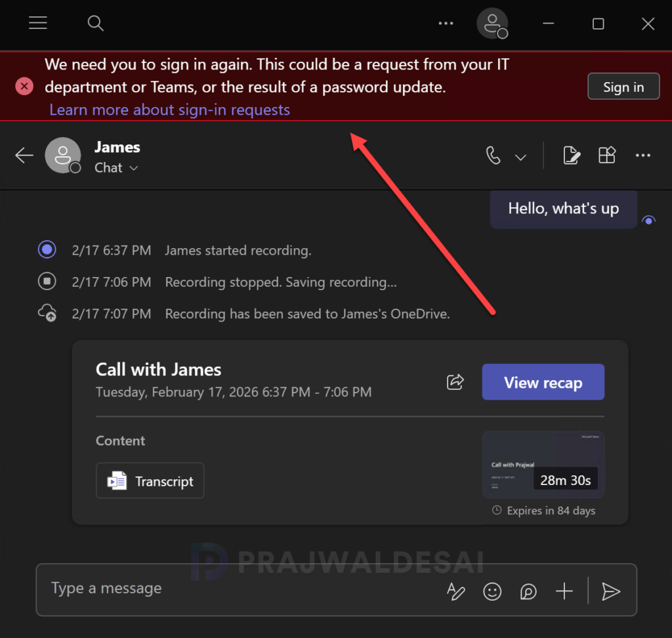Open the 28m 30s recording thumbnail

click(x=543, y=465)
